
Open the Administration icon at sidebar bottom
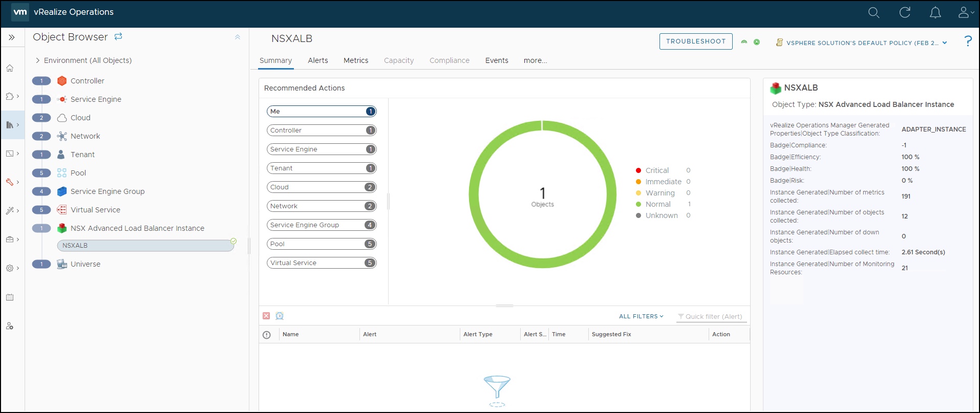tap(10, 326)
